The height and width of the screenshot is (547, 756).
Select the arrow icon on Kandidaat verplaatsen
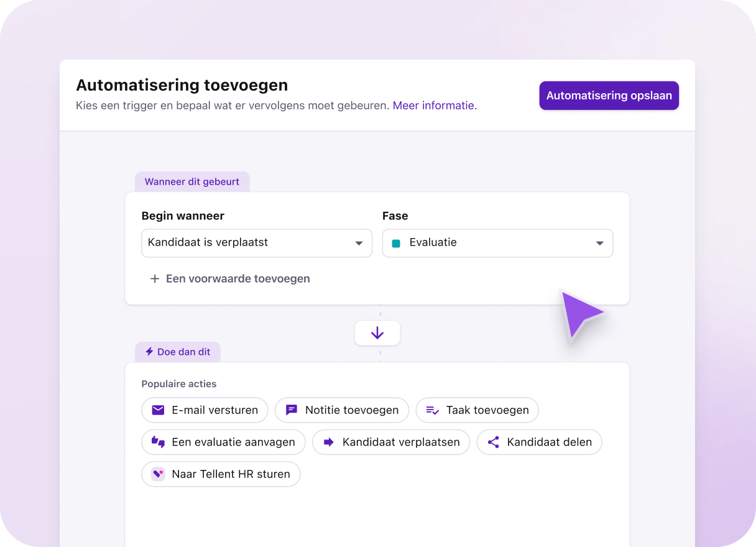[330, 442]
